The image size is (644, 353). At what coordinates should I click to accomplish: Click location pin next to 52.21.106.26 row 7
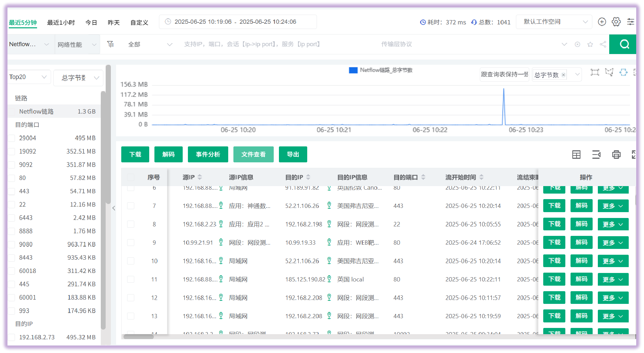329,205
